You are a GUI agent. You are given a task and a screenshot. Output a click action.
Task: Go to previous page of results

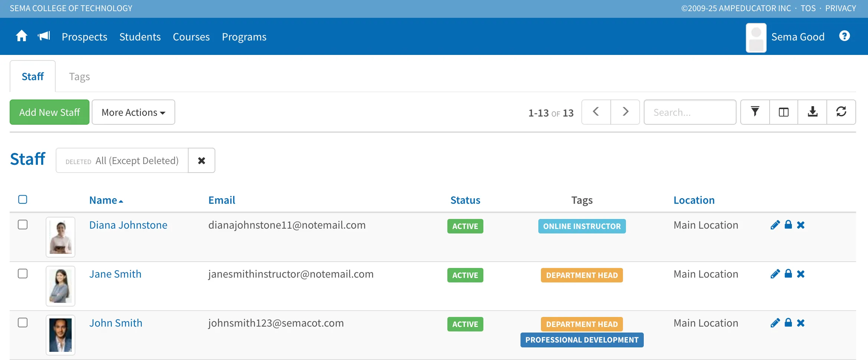(596, 112)
